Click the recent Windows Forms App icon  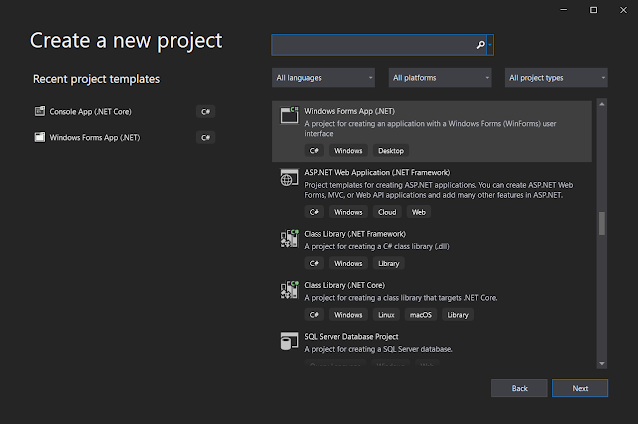point(40,137)
